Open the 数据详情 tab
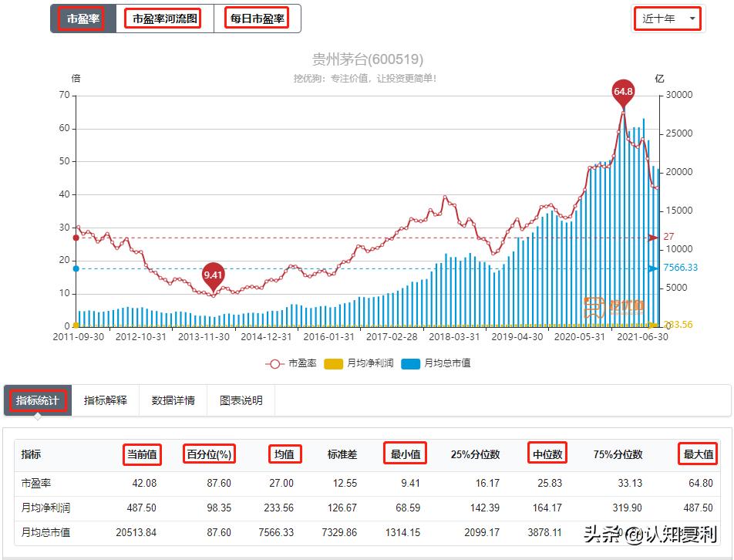 tap(173, 400)
